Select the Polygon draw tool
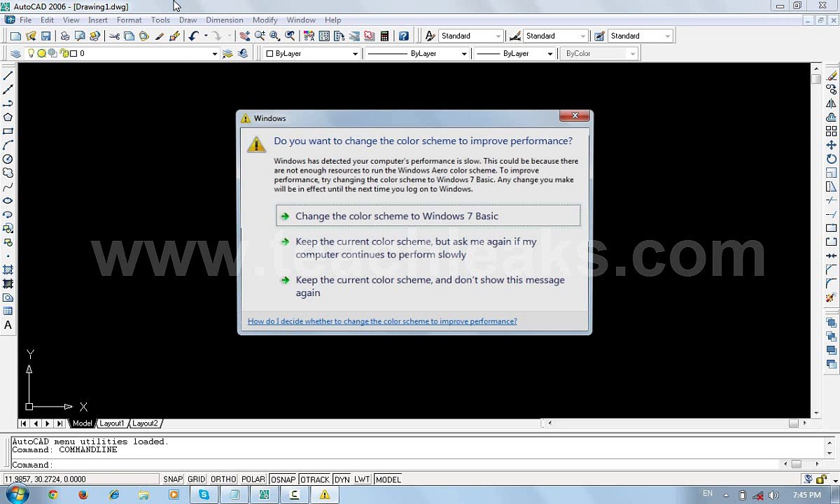 [x=8, y=117]
